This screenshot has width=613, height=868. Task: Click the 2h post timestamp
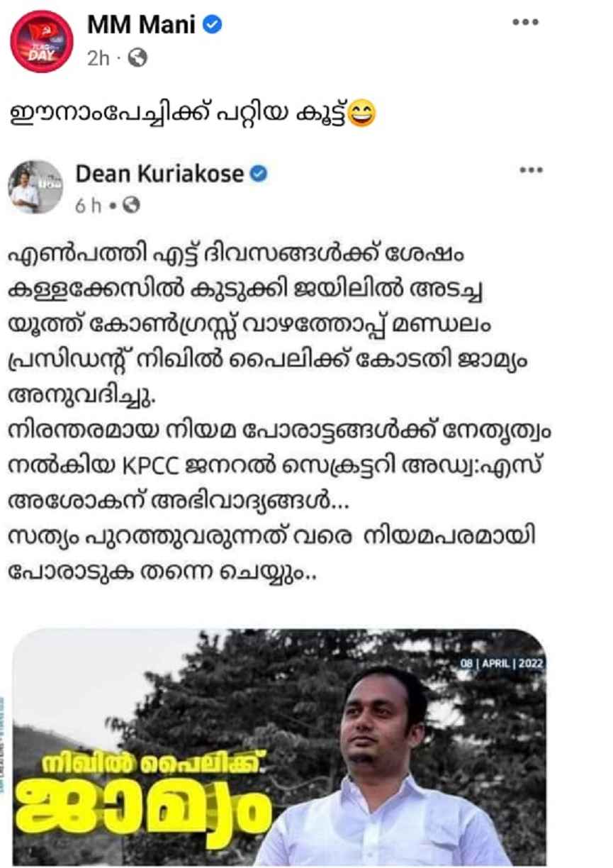coord(99,59)
